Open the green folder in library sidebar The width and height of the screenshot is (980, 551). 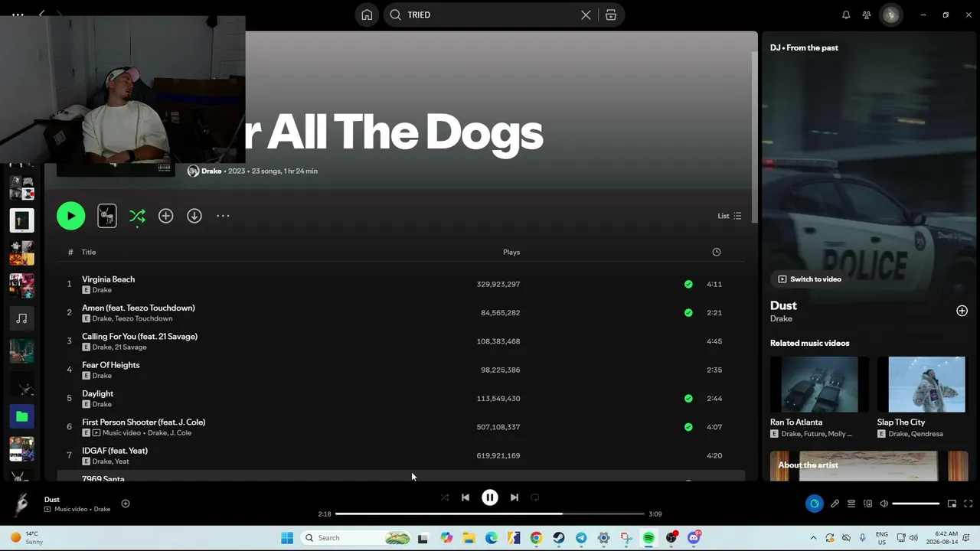click(x=21, y=416)
